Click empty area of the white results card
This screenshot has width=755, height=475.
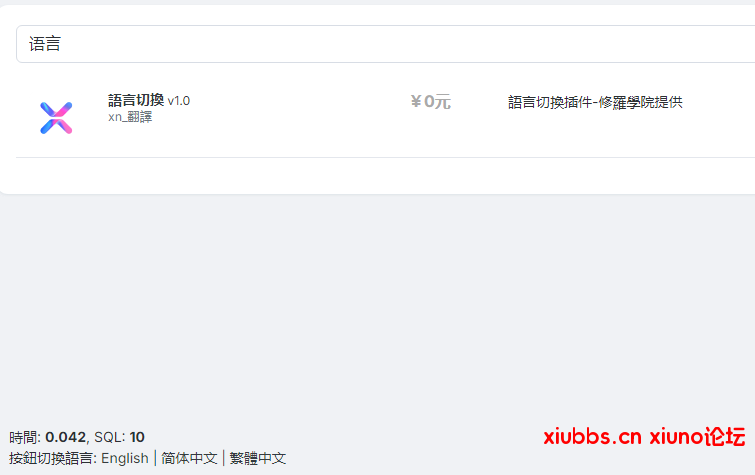click(385, 176)
